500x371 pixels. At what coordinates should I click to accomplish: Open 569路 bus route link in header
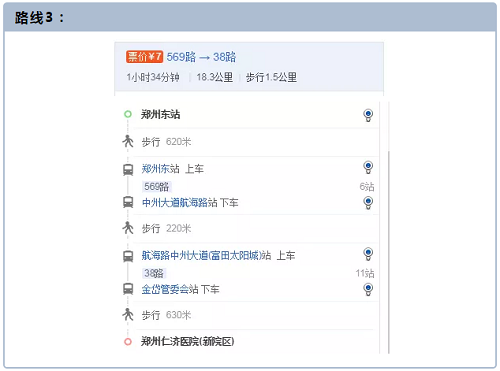181,57
